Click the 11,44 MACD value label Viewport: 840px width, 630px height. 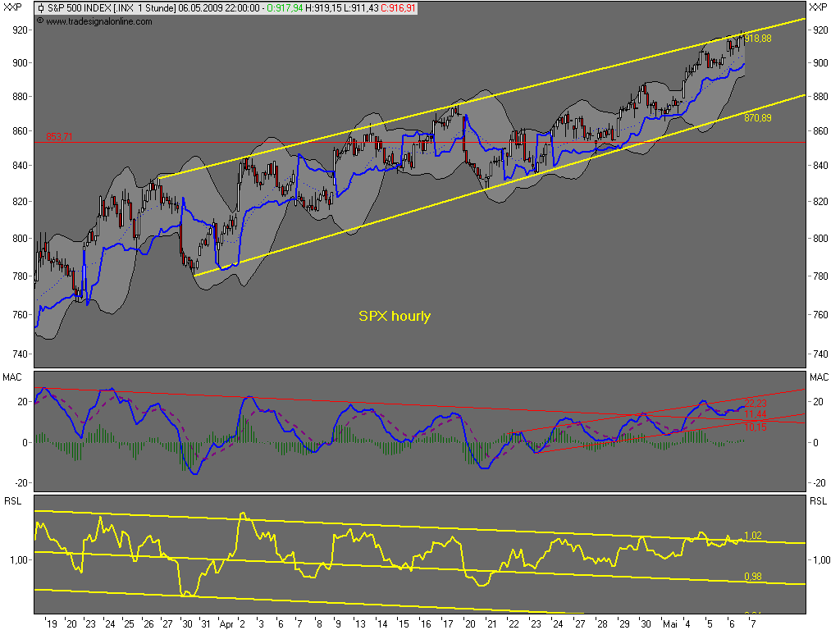756,414
